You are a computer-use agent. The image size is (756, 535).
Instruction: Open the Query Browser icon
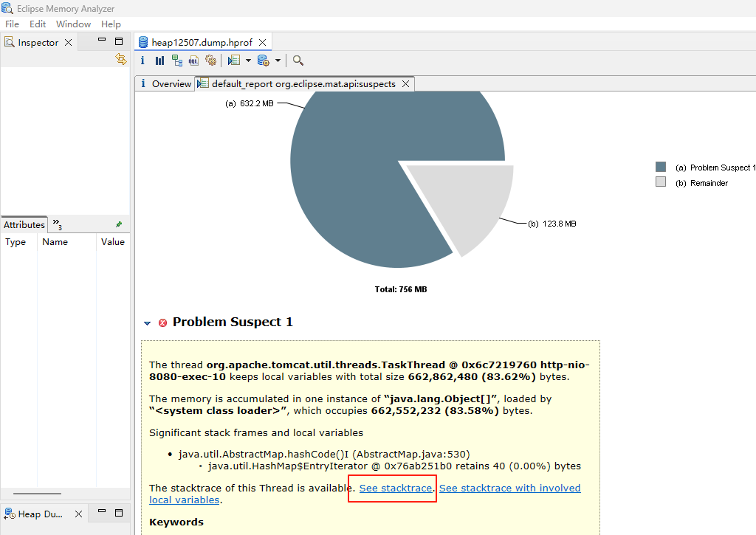(264, 61)
